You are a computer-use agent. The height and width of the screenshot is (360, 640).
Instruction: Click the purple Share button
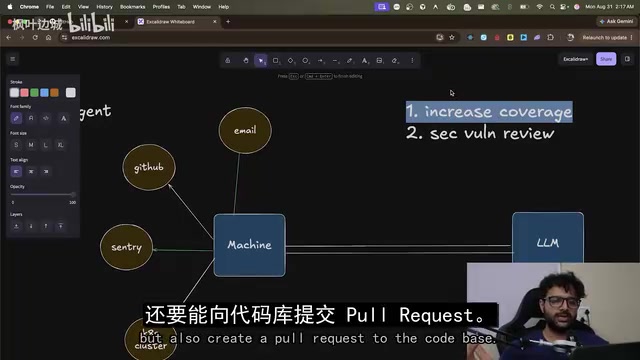[x=606, y=59]
